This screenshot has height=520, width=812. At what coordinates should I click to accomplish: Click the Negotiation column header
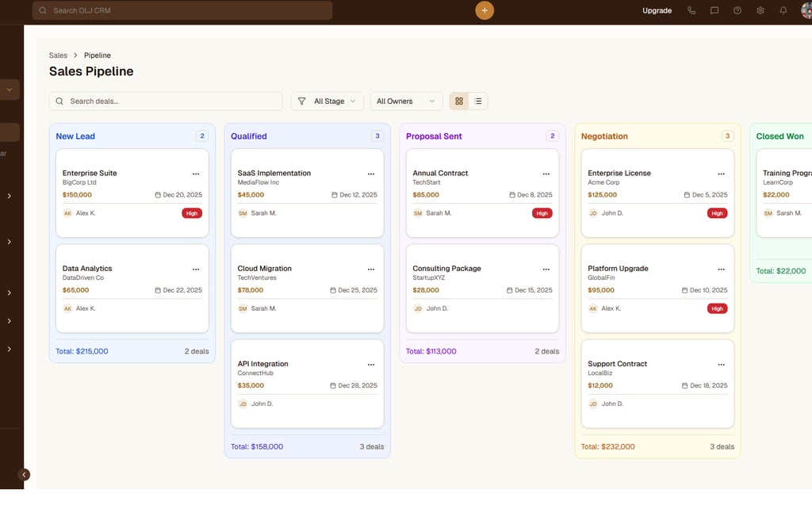(603, 136)
